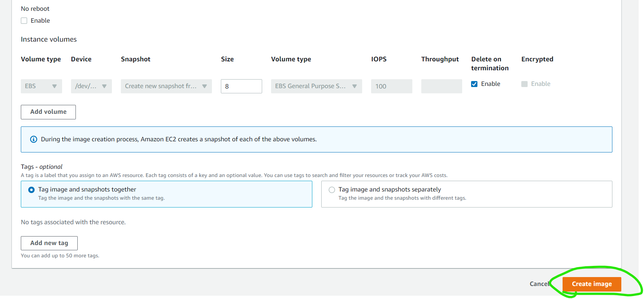Viewport: 644px width, 299px height.
Task: Click the Add volume button
Action: pos(48,112)
